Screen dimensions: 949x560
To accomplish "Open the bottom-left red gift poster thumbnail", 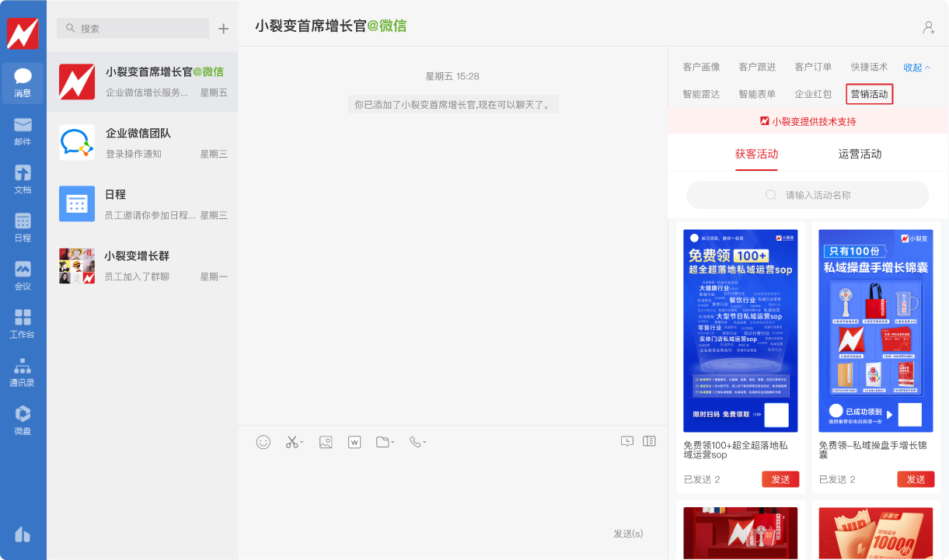I will coord(741,533).
